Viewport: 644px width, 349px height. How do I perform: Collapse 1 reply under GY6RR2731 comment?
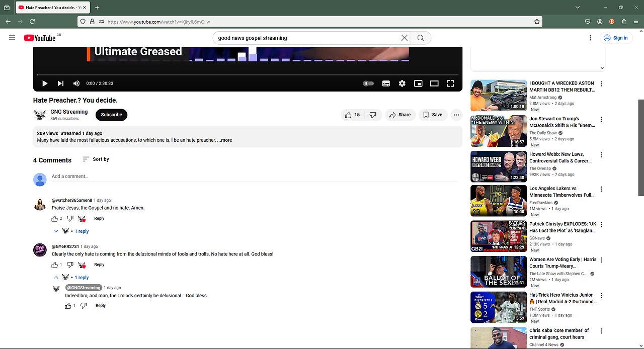tap(71, 278)
